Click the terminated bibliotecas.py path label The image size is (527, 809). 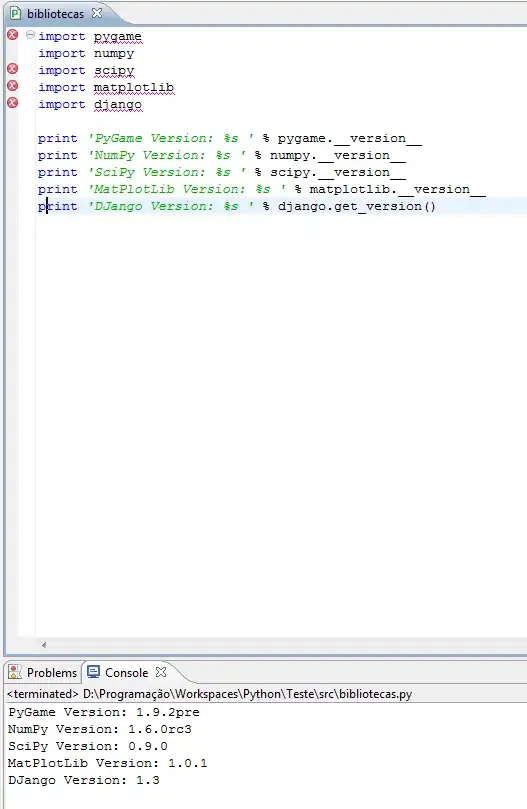[x=210, y=694]
